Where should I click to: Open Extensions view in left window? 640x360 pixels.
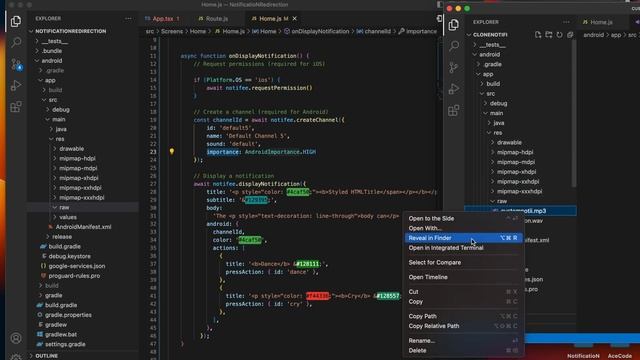[16, 107]
